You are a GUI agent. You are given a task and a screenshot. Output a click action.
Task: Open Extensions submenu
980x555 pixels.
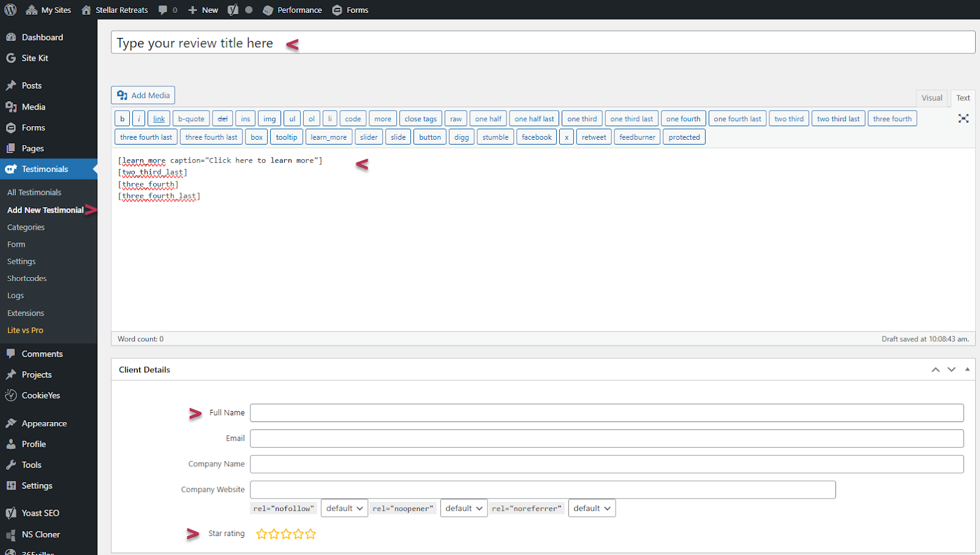tap(26, 313)
